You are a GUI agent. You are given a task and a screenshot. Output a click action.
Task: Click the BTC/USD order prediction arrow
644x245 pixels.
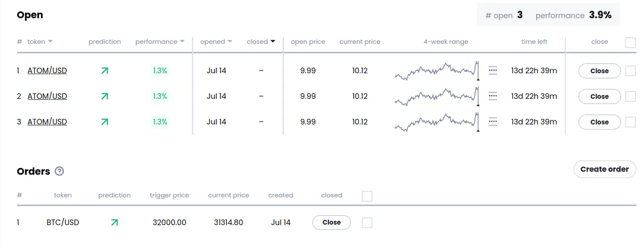tap(114, 222)
